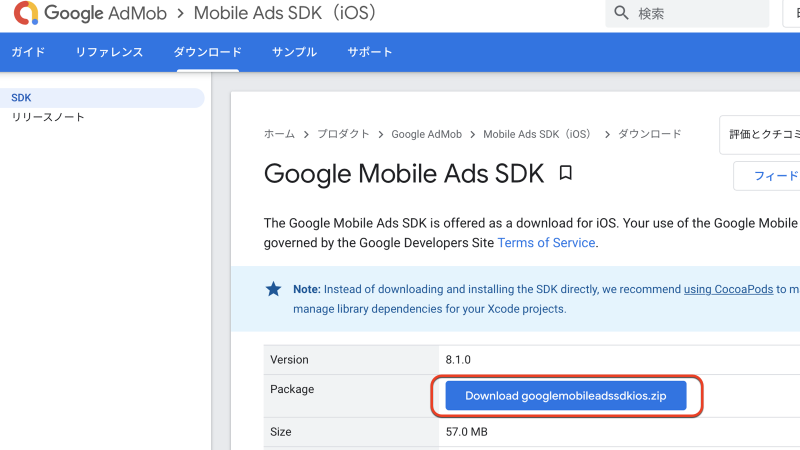Image resolution: width=800 pixels, height=450 pixels.
Task: Click the 検索 search field
Action: pos(687,13)
